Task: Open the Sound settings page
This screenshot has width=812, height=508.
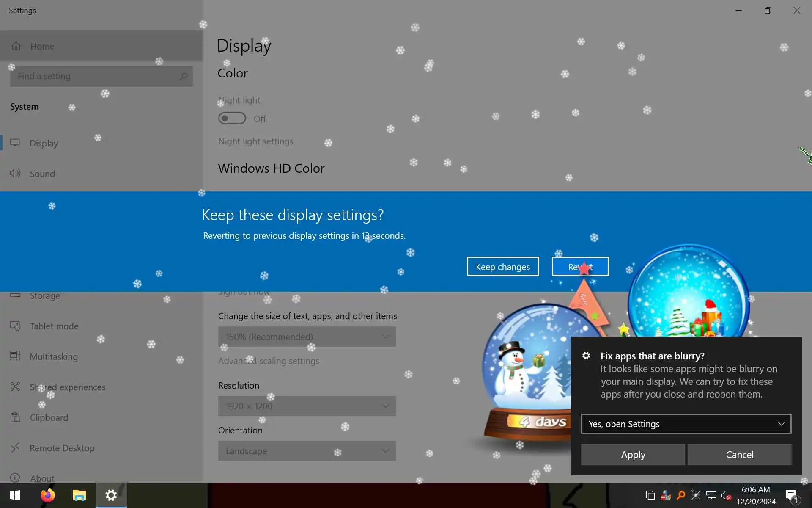Action: coord(42,174)
